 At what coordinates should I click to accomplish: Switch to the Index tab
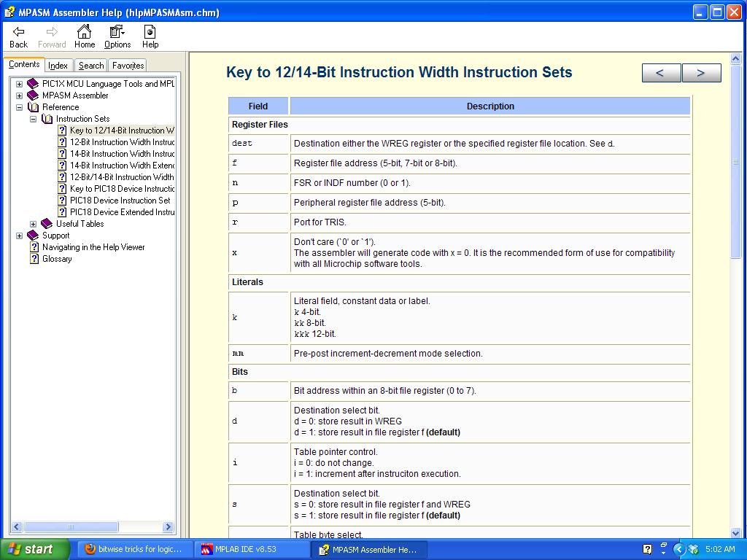pyautogui.click(x=58, y=65)
